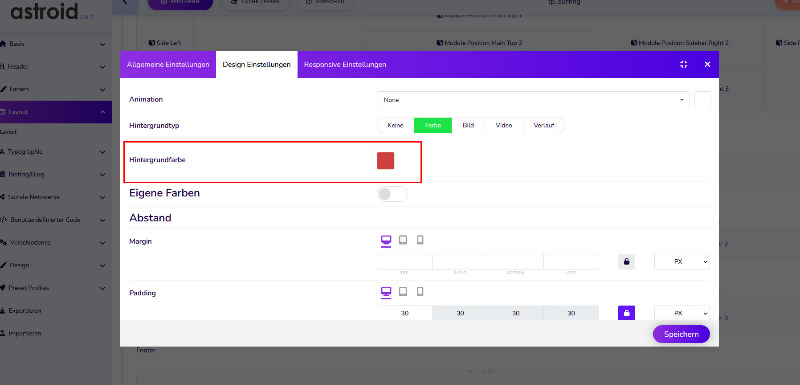Collapse sidebar using back arrow button
The width and height of the screenshot is (800, 385).
(x=126, y=4)
